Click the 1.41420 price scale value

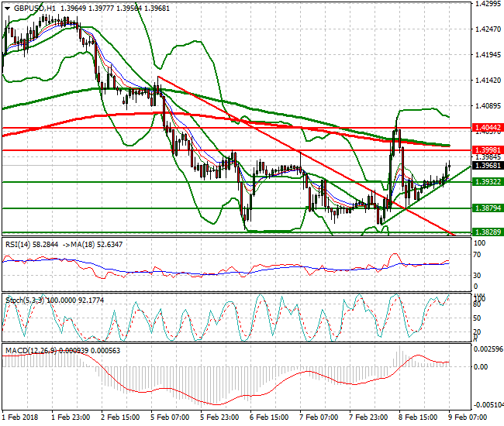coord(488,81)
